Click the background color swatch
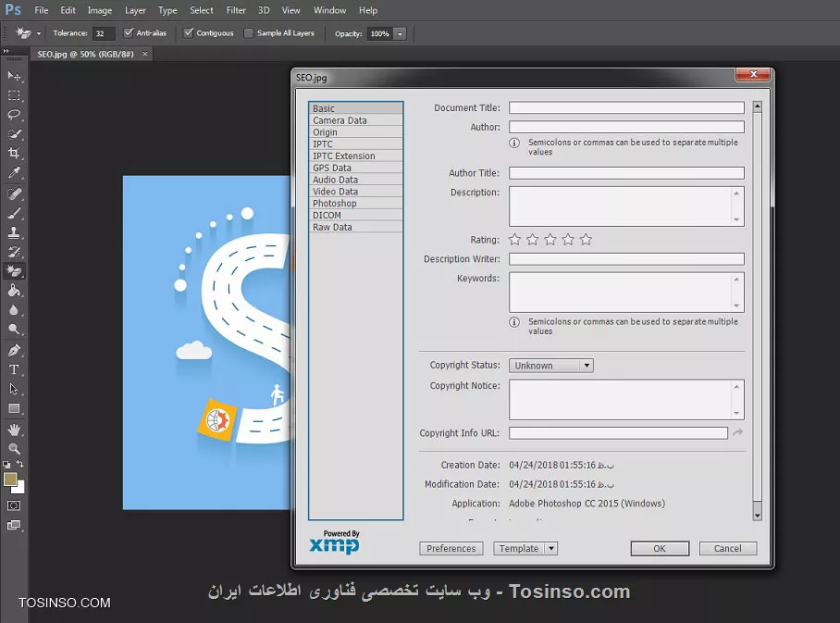Viewport: 840px width, 623px height. (19, 488)
